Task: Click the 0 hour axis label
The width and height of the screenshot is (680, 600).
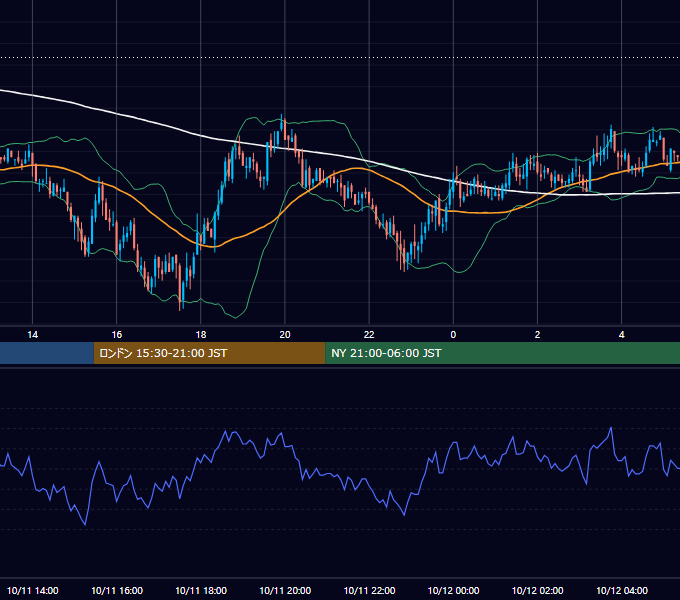Action: click(x=453, y=335)
